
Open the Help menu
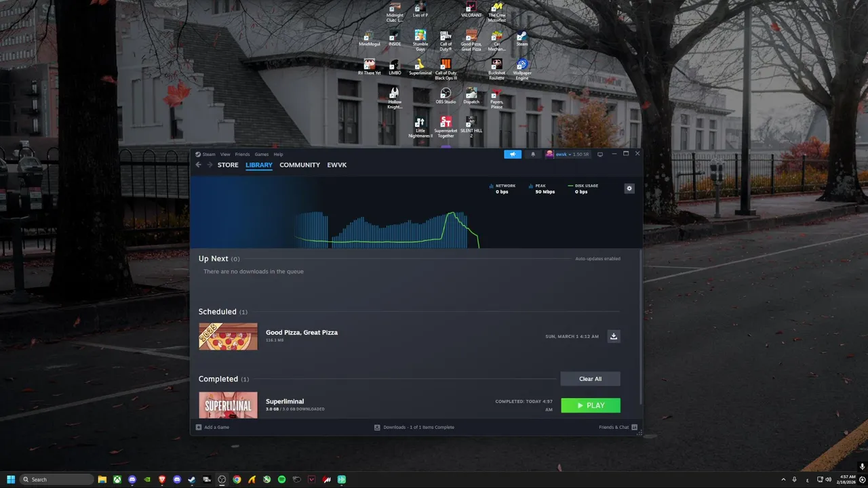[278, 155]
